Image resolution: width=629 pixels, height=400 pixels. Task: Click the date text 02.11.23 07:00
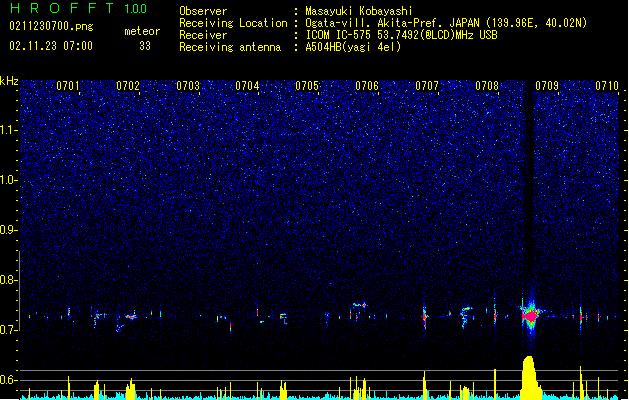[x=51, y=46]
